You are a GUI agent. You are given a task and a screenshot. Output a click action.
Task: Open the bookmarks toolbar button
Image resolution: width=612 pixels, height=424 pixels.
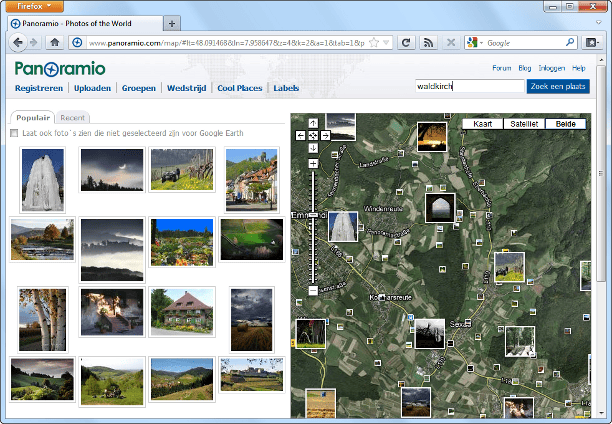592,43
